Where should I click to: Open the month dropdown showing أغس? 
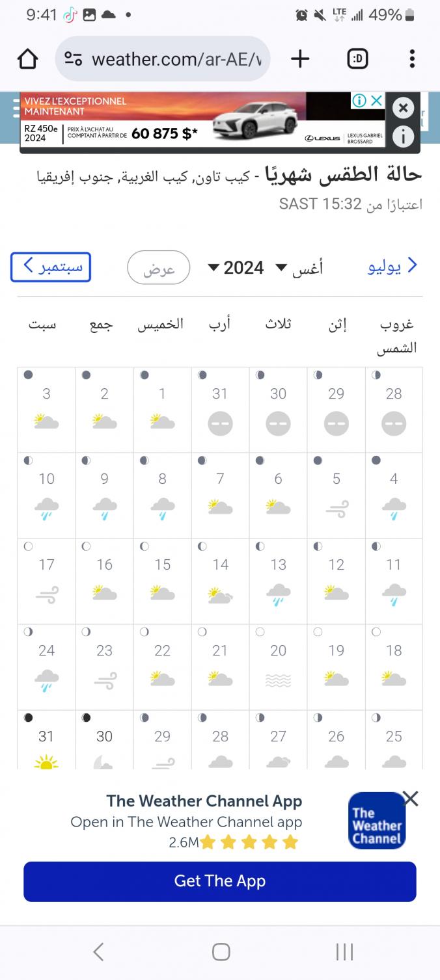(299, 267)
